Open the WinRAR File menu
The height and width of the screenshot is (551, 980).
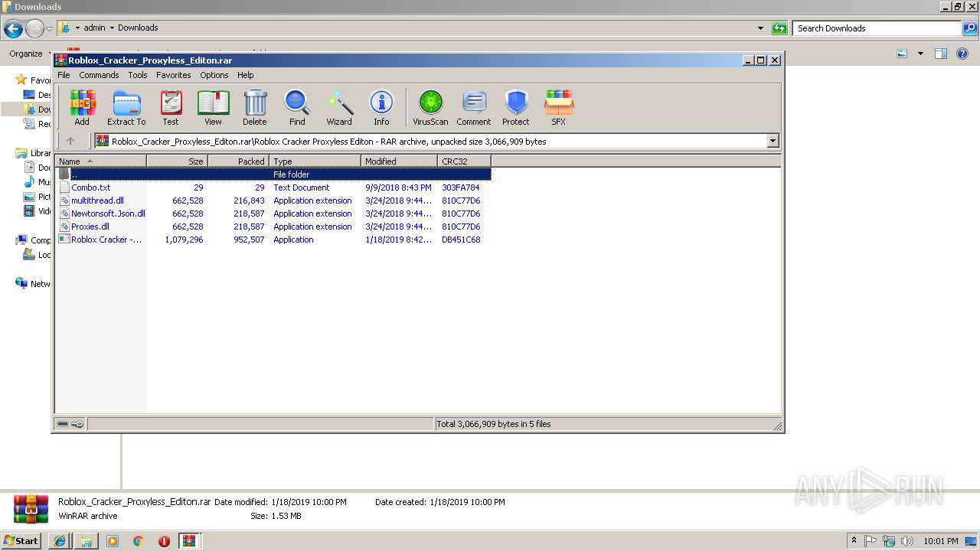(64, 75)
